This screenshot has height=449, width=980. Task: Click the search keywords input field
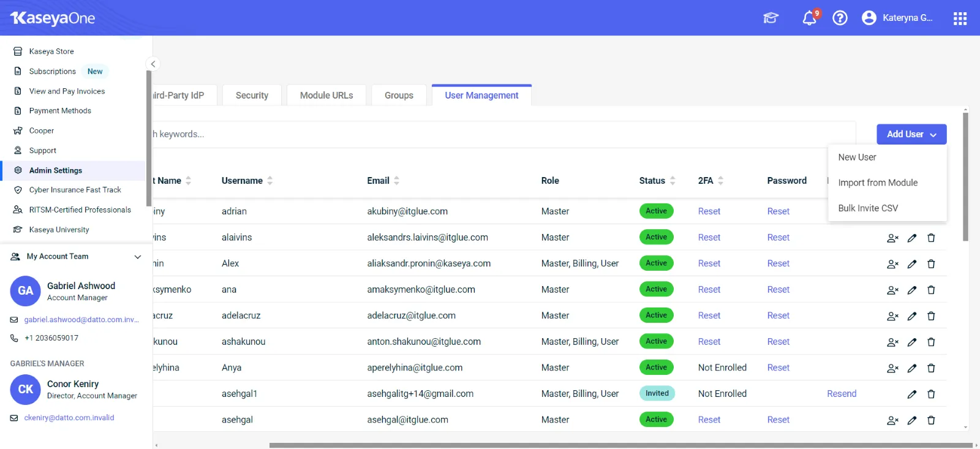coord(490,134)
